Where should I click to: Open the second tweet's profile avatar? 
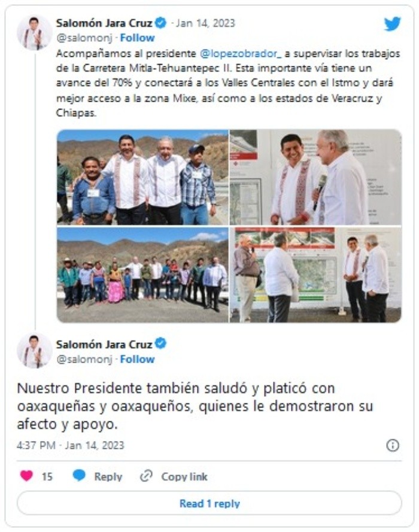tap(34, 351)
